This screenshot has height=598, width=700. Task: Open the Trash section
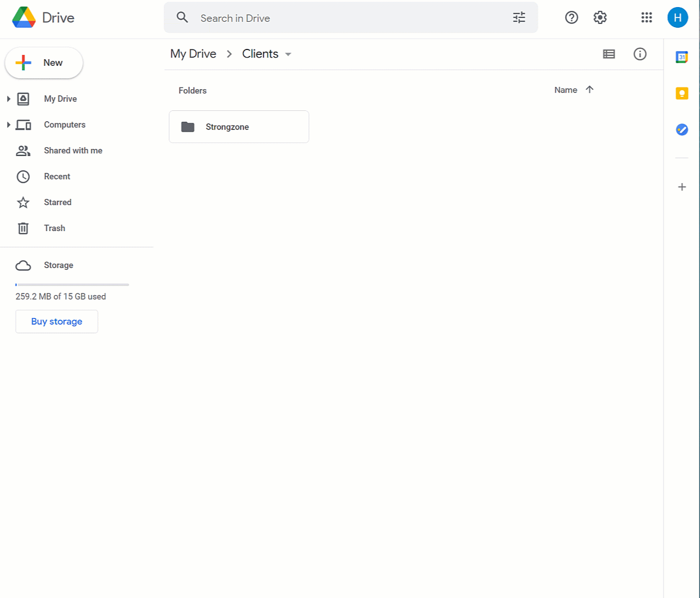click(54, 228)
